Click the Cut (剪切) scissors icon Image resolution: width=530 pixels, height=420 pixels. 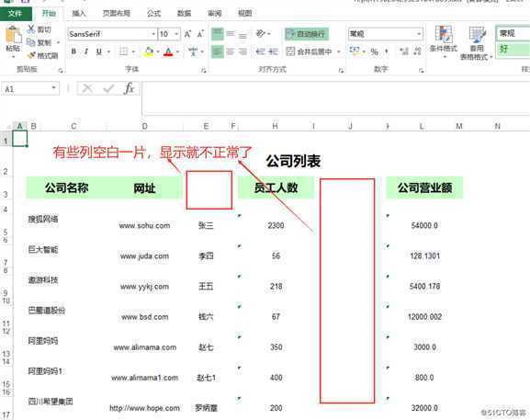click(x=31, y=29)
